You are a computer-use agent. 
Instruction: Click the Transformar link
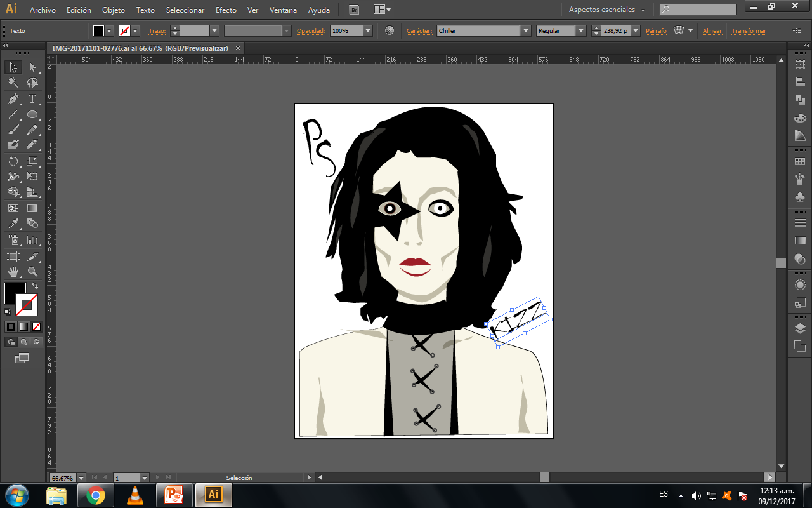pos(749,31)
